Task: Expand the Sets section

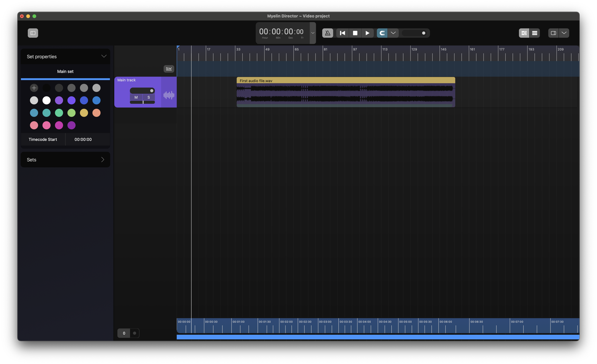Action: tap(102, 160)
